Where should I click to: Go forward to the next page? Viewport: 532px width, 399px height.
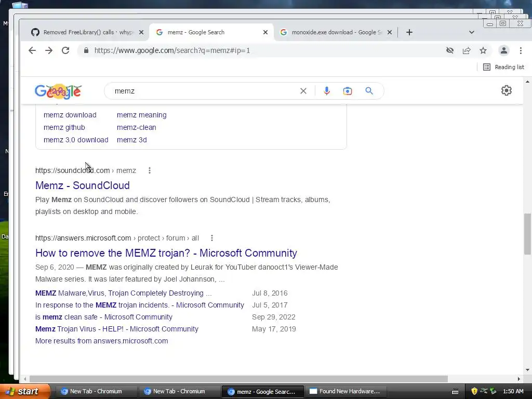(49, 50)
